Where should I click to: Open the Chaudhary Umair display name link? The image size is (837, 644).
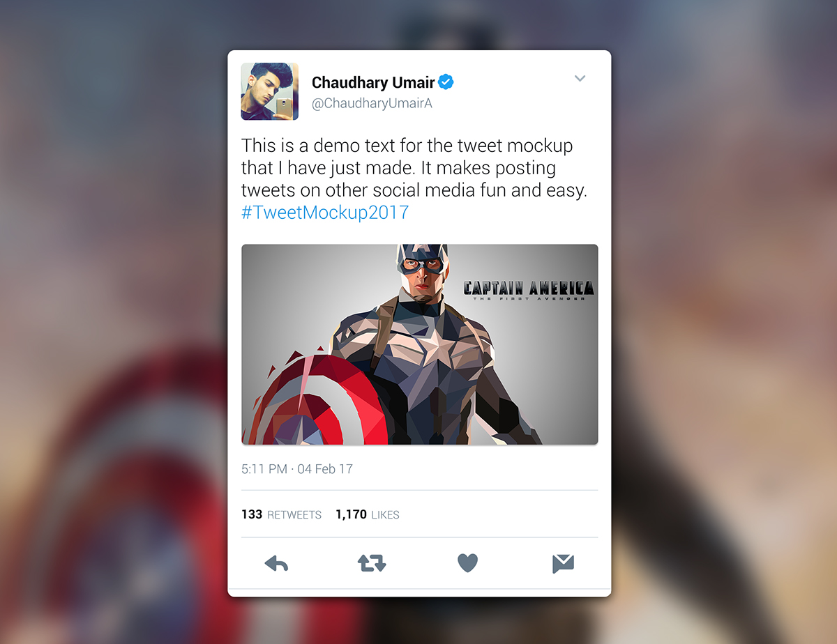(x=373, y=83)
